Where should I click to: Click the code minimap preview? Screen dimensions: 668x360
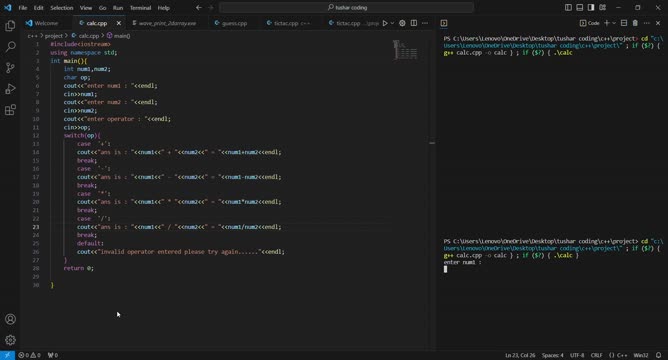point(405,50)
